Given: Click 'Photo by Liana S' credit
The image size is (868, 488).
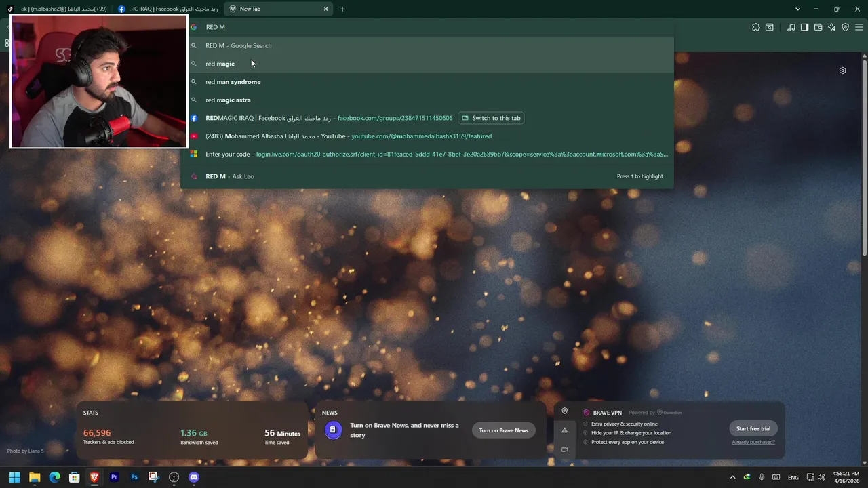Looking at the screenshot, I should pyautogui.click(x=25, y=451).
